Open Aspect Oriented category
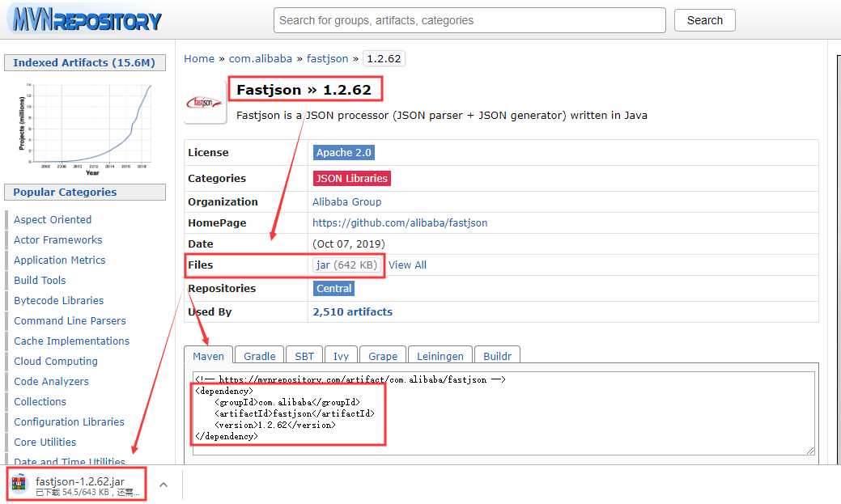Image resolution: width=841 pixels, height=504 pixels. (53, 219)
